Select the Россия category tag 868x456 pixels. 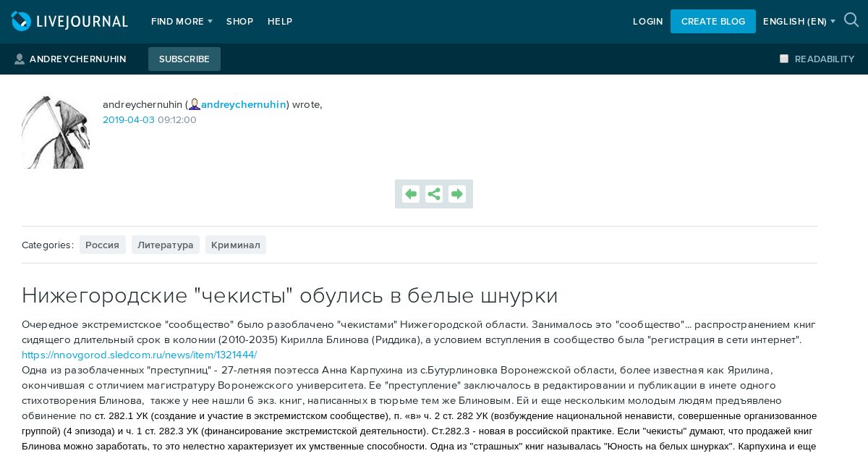(103, 245)
